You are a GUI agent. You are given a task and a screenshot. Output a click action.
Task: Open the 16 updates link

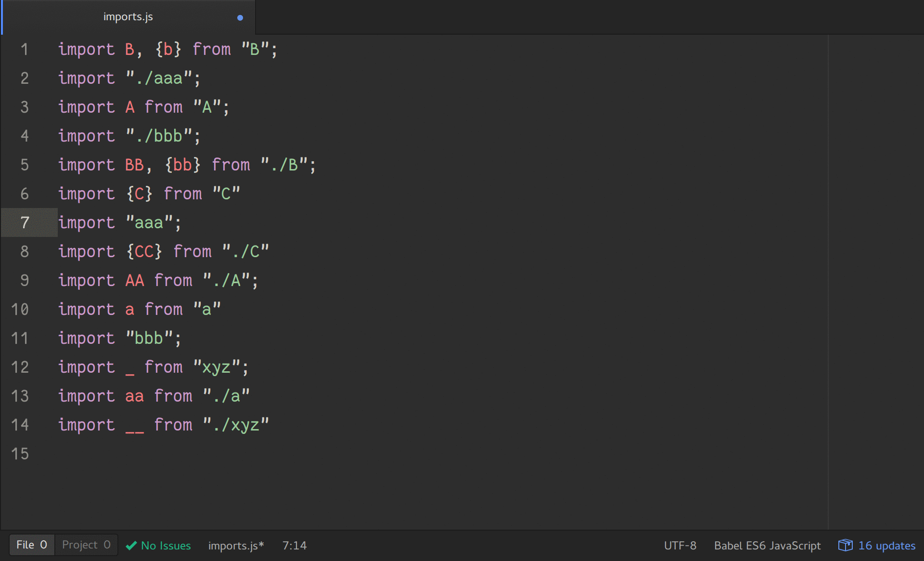886,546
